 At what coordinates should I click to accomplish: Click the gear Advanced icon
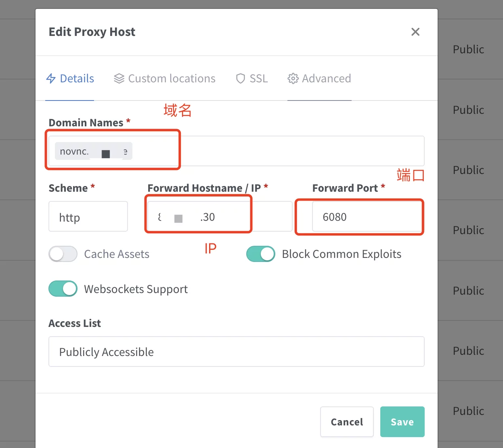click(293, 78)
